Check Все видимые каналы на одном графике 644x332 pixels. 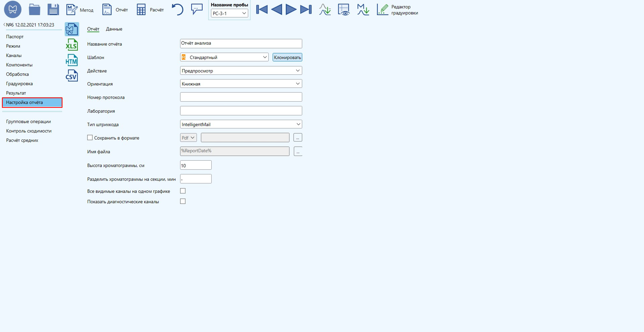pyautogui.click(x=183, y=191)
